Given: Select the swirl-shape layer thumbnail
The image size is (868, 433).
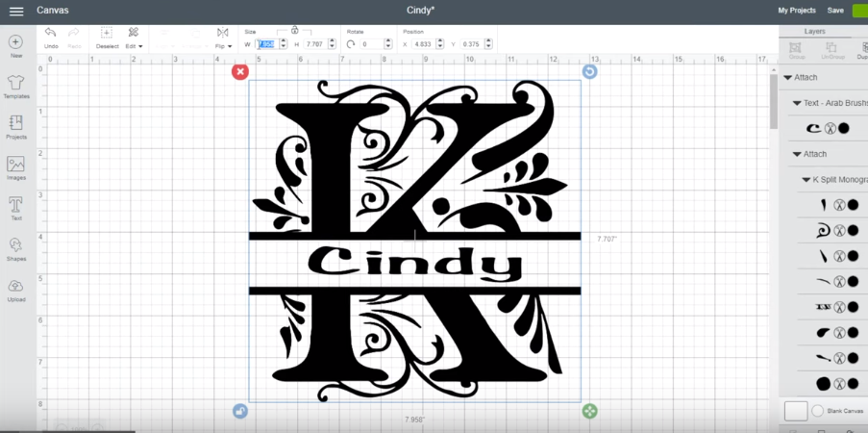Looking at the screenshot, I should click(x=823, y=231).
